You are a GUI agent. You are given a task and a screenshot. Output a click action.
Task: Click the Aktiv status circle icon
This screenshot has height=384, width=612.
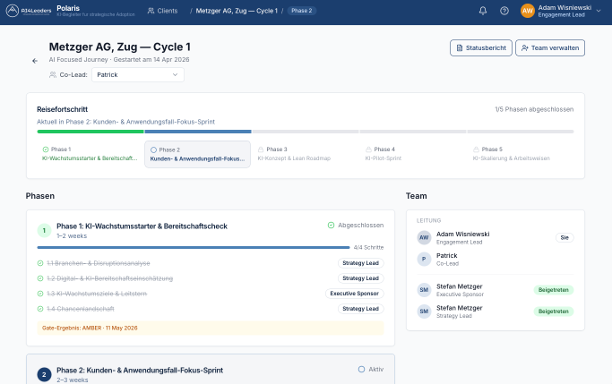(361, 369)
